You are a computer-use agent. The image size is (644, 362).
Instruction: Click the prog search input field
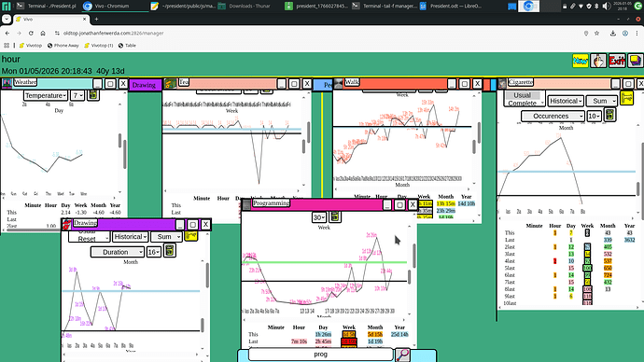click(x=320, y=355)
